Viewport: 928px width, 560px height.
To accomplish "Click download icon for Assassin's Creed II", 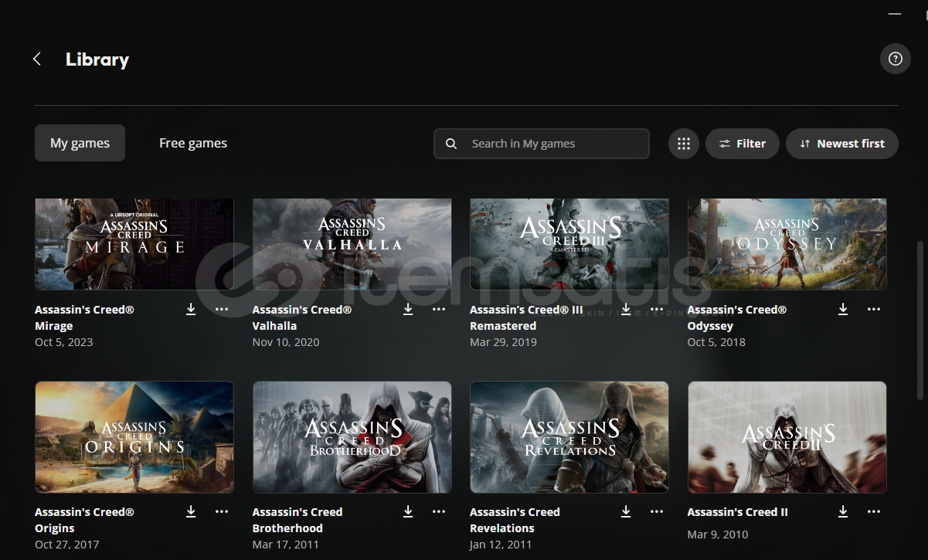I will coord(843,512).
